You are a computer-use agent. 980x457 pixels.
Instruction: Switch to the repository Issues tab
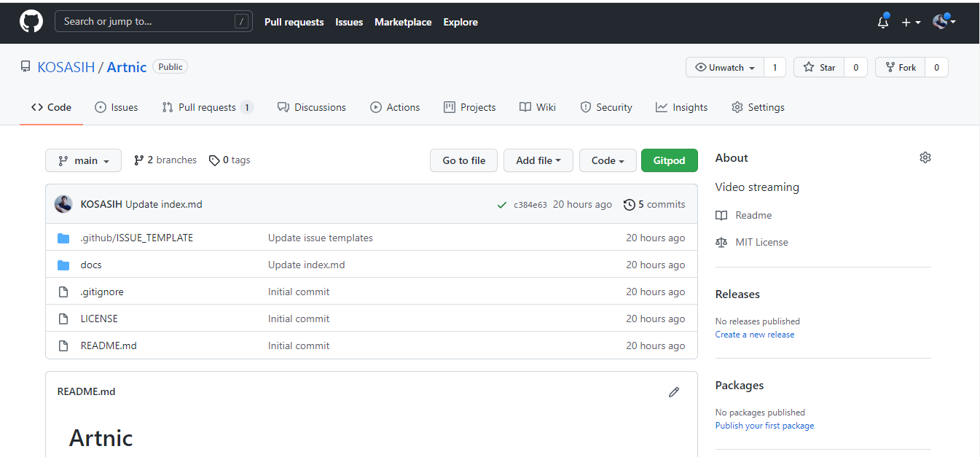point(117,107)
